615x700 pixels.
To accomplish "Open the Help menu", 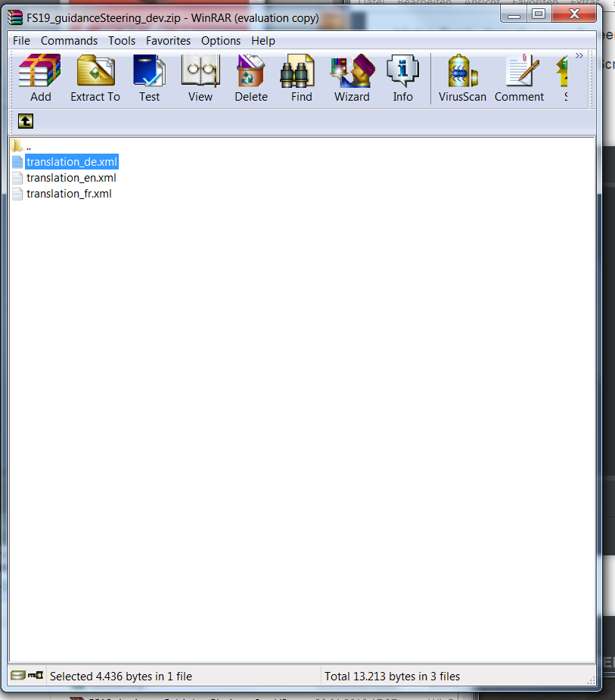I will [x=263, y=41].
